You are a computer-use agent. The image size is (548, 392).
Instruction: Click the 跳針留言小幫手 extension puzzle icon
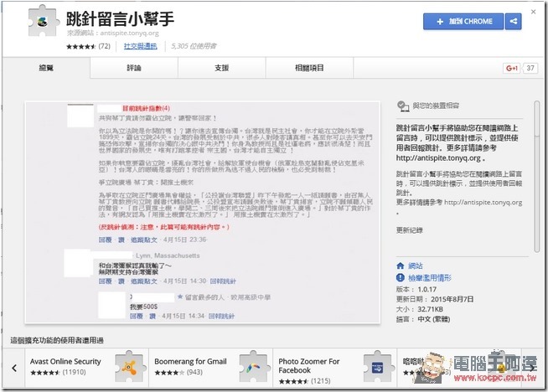(x=43, y=21)
